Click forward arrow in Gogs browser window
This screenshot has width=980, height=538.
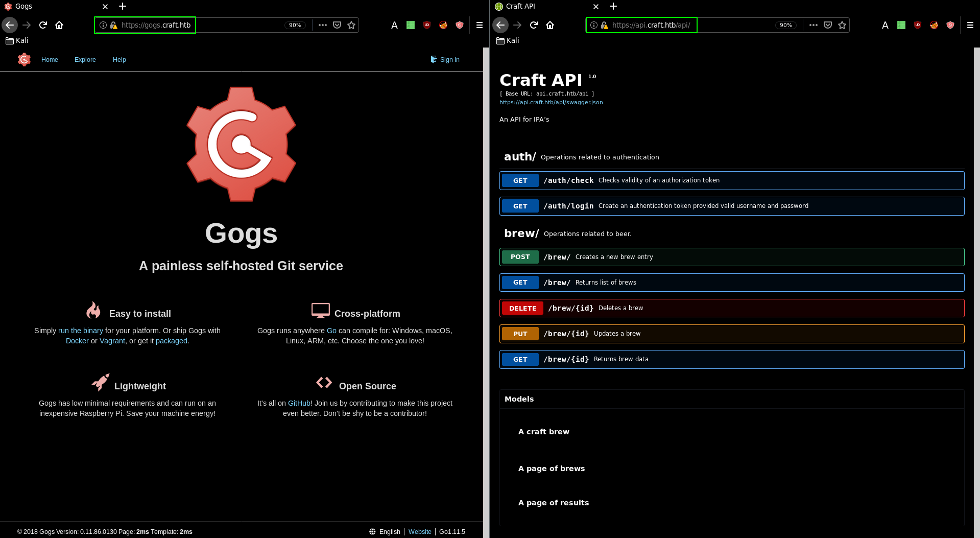pos(27,25)
